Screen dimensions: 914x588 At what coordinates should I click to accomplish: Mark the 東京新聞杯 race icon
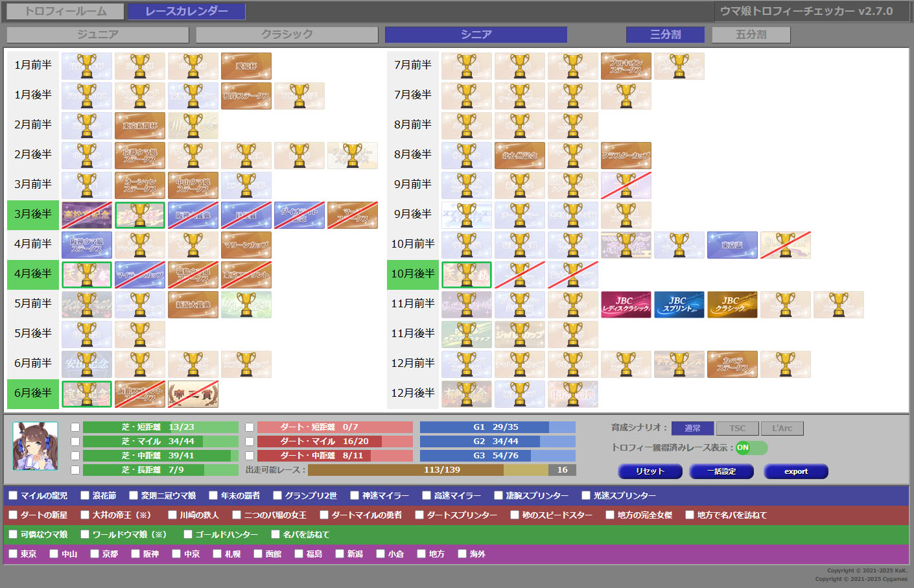140,126
